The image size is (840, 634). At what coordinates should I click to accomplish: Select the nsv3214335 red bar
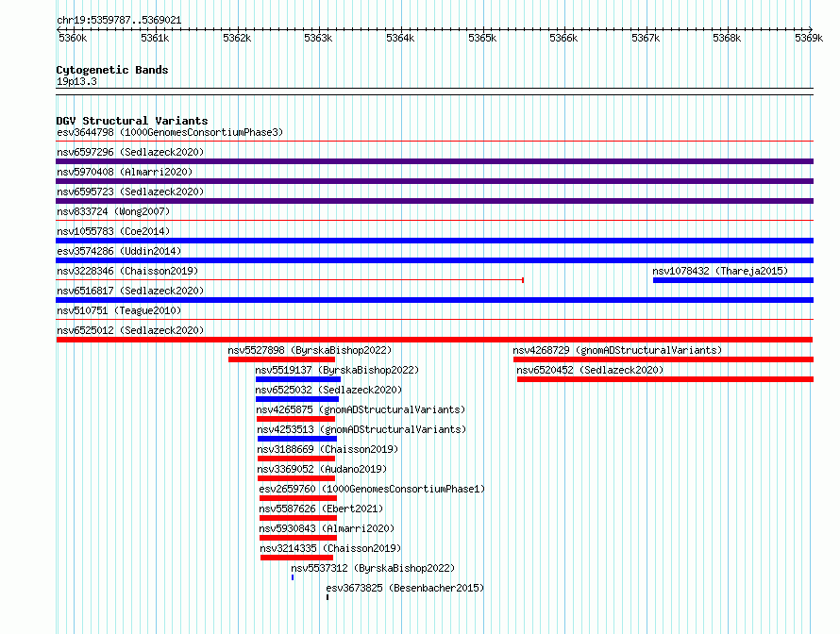click(296, 558)
